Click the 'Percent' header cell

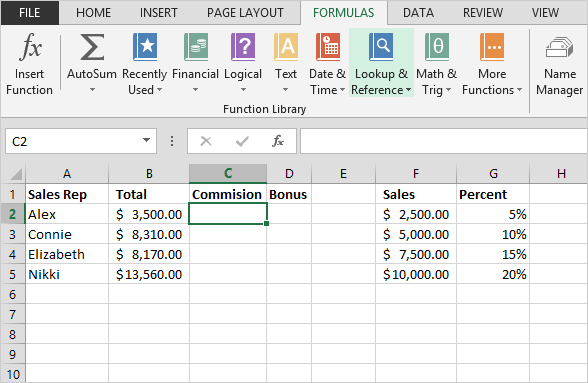click(493, 194)
